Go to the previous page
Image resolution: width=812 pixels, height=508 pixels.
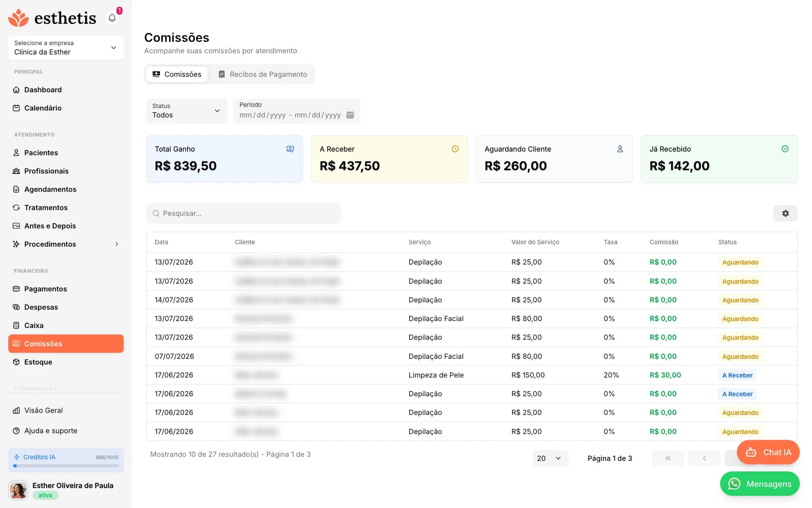[704, 458]
